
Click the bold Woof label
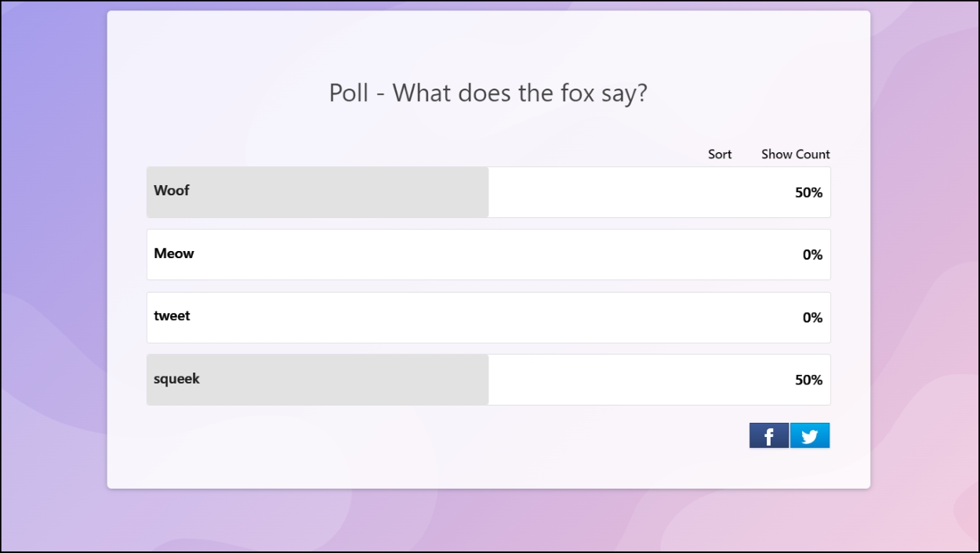click(x=172, y=191)
